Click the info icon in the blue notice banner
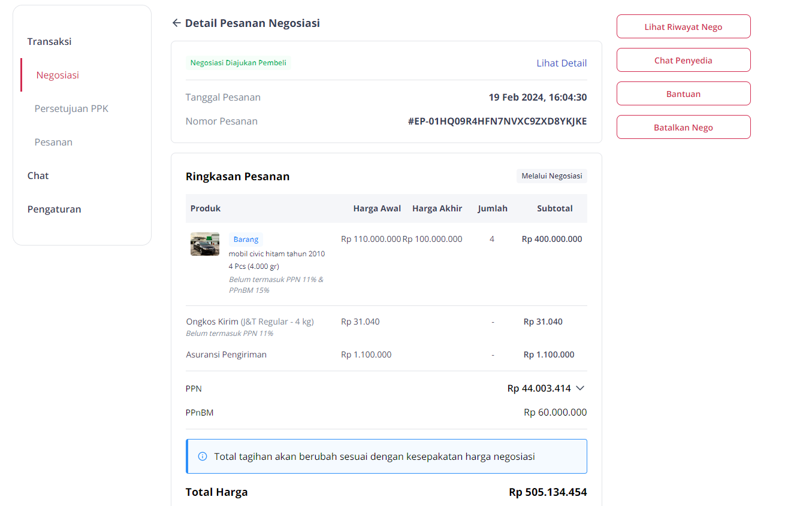The width and height of the screenshot is (812, 506). coord(203,456)
